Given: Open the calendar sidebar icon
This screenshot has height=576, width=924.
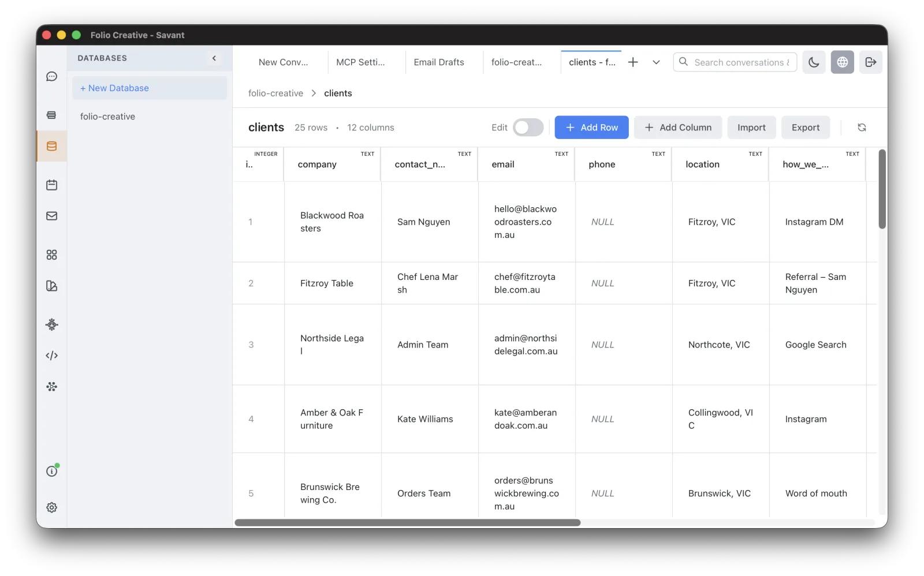Looking at the screenshot, I should [51, 185].
